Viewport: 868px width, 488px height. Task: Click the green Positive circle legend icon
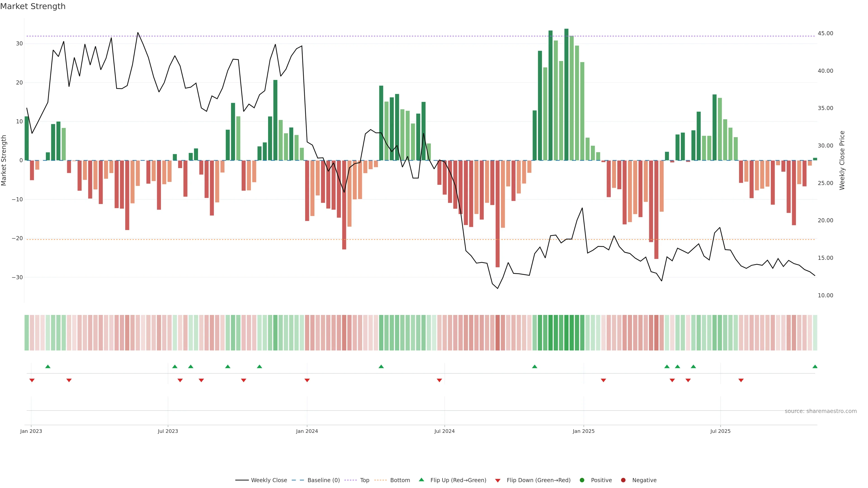(x=582, y=480)
